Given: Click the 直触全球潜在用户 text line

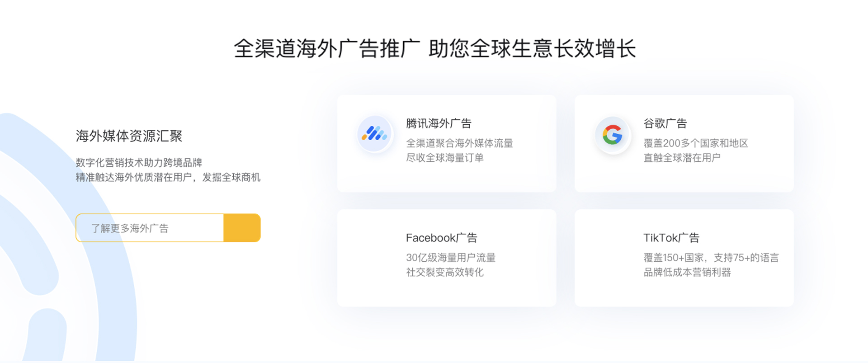Looking at the screenshot, I should click(x=682, y=158).
